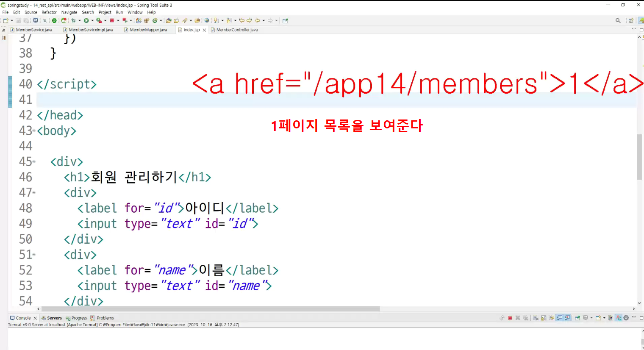Image resolution: width=644 pixels, height=350 pixels.
Task: Open the New file dropdown arrow
Action: coord(12,20)
